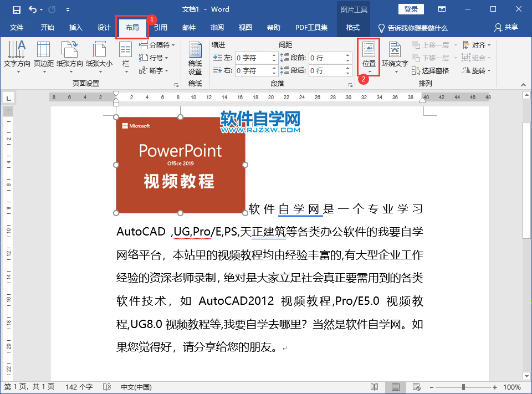
Task: Click the right indent 右 input field
Action: coord(253,70)
